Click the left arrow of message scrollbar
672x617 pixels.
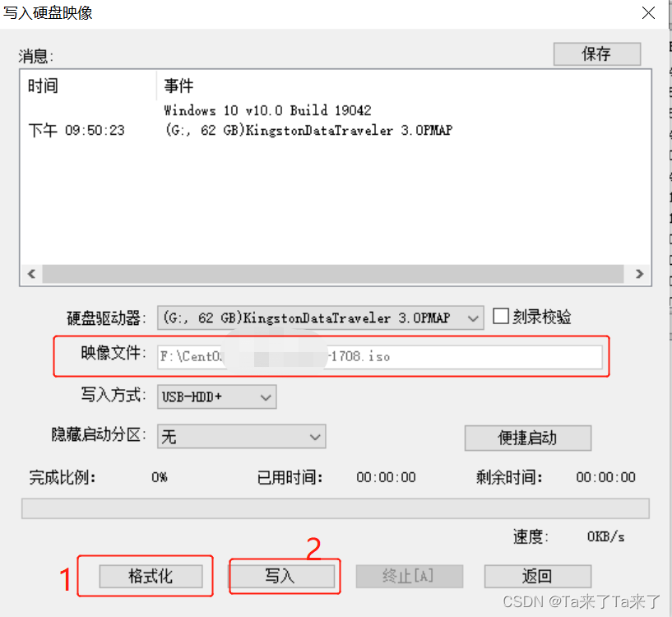click(31, 274)
